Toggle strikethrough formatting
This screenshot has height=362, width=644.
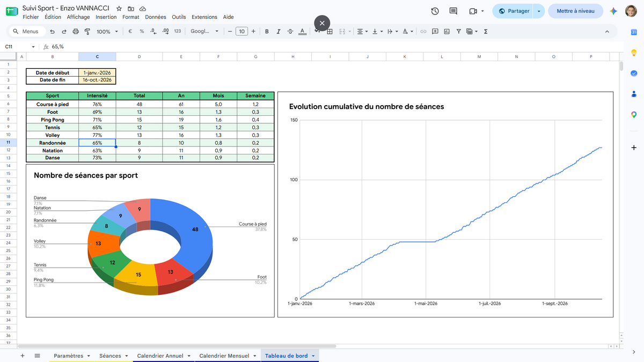(x=290, y=32)
